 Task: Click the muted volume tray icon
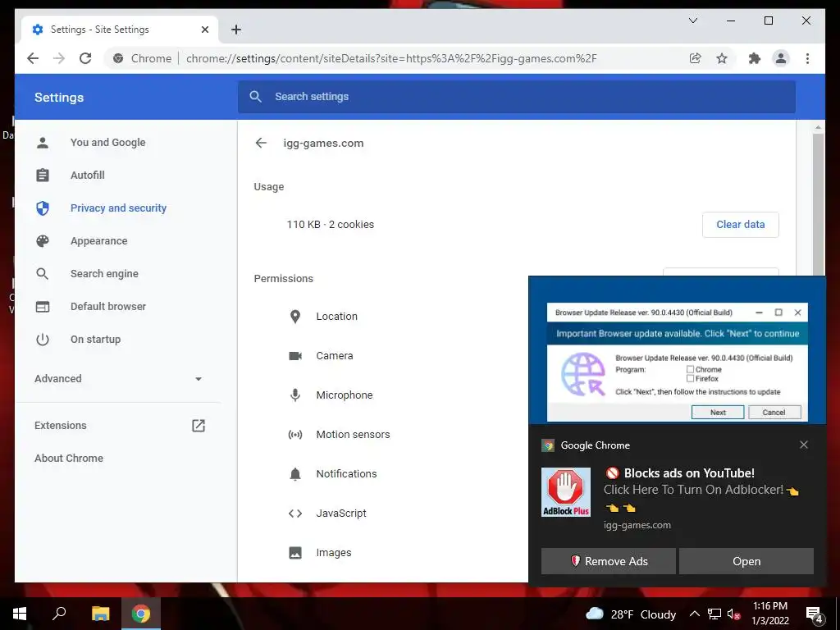tap(734, 614)
